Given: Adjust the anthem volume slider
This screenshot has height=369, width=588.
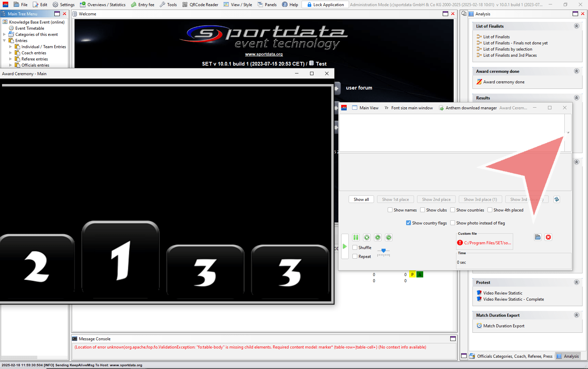Looking at the screenshot, I should click(384, 250).
